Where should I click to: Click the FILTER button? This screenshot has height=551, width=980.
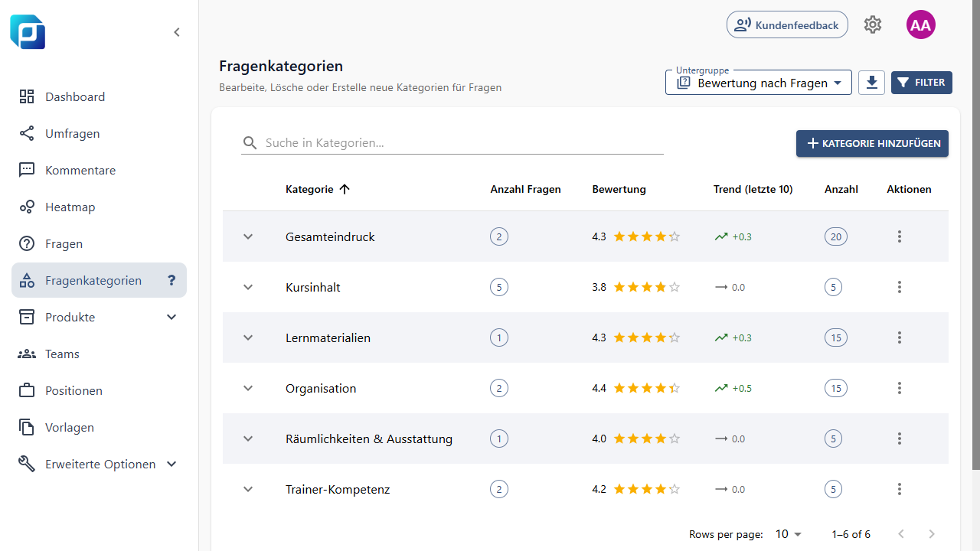tap(922, 83)
